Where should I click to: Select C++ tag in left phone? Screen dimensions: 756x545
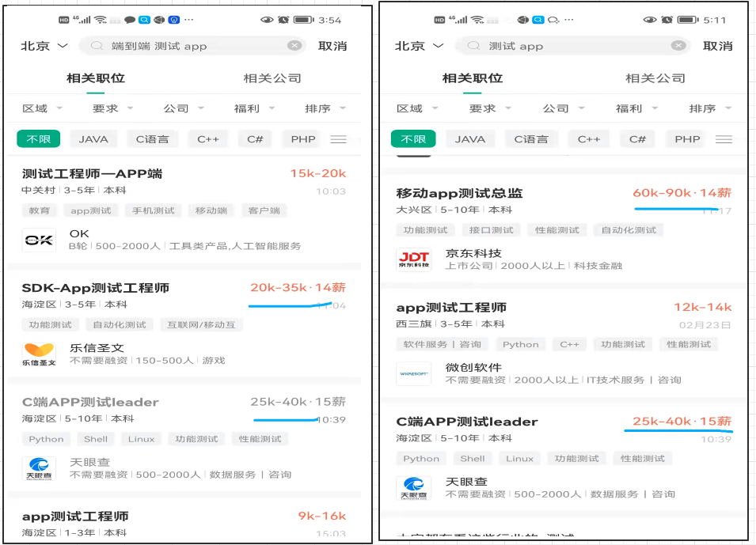tap(208, 139)
